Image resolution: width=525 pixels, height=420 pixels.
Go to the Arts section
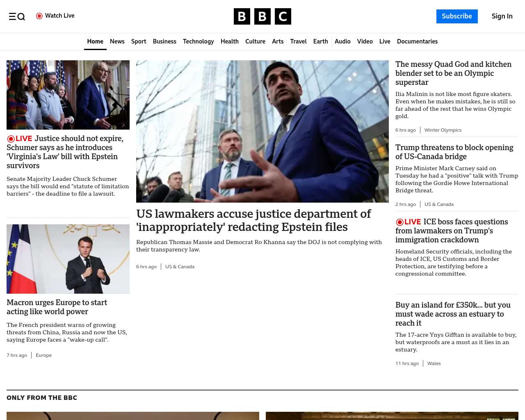click(x=278, y=41)
